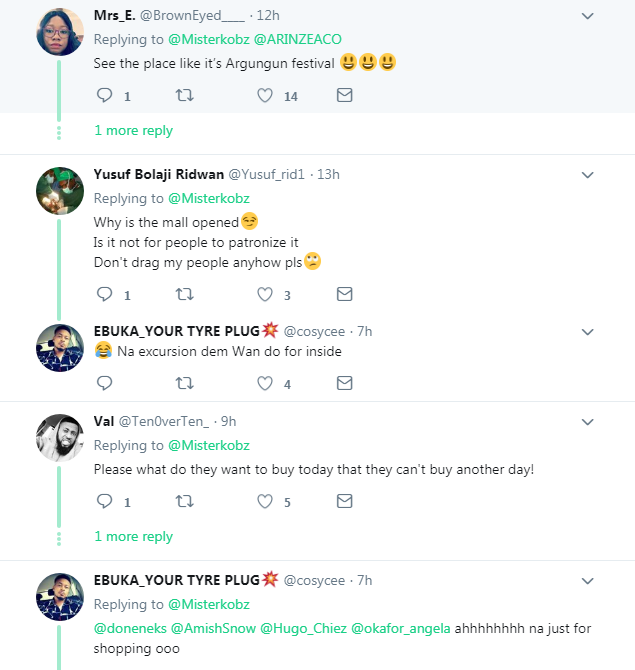
Task: Open @doneneks mention in EBUKA's tweet
Action: point(130,628)
